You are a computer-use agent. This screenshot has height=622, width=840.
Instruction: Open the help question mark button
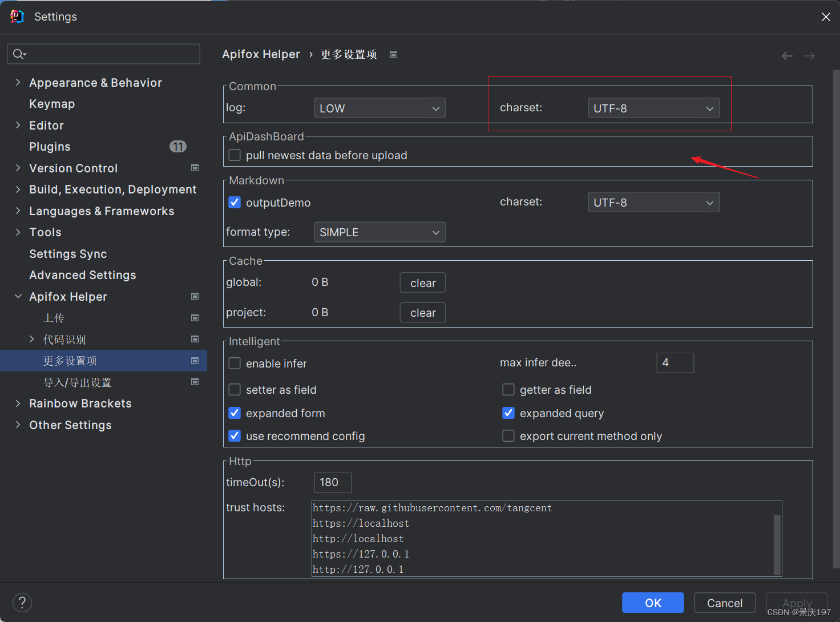click(x=22, y=603)
